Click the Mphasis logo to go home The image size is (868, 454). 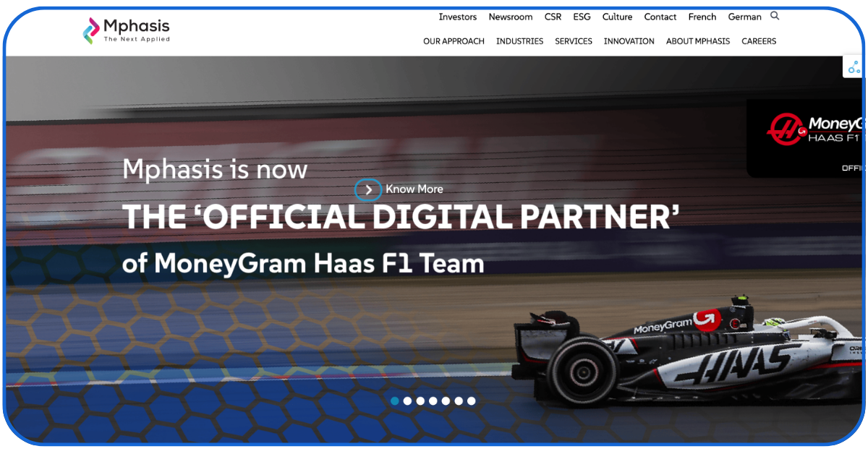[126, 30]
